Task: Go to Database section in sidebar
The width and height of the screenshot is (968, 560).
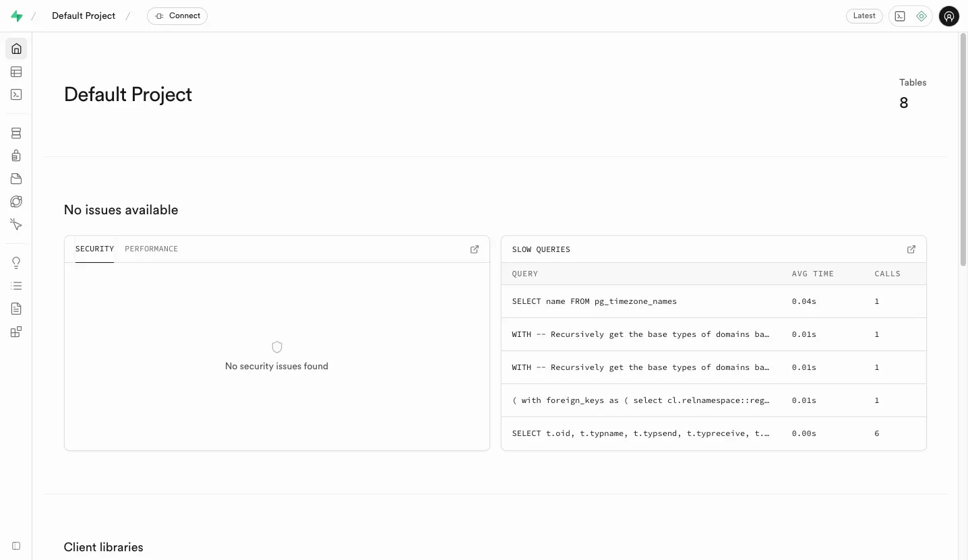Action: [x=16, y=133]
